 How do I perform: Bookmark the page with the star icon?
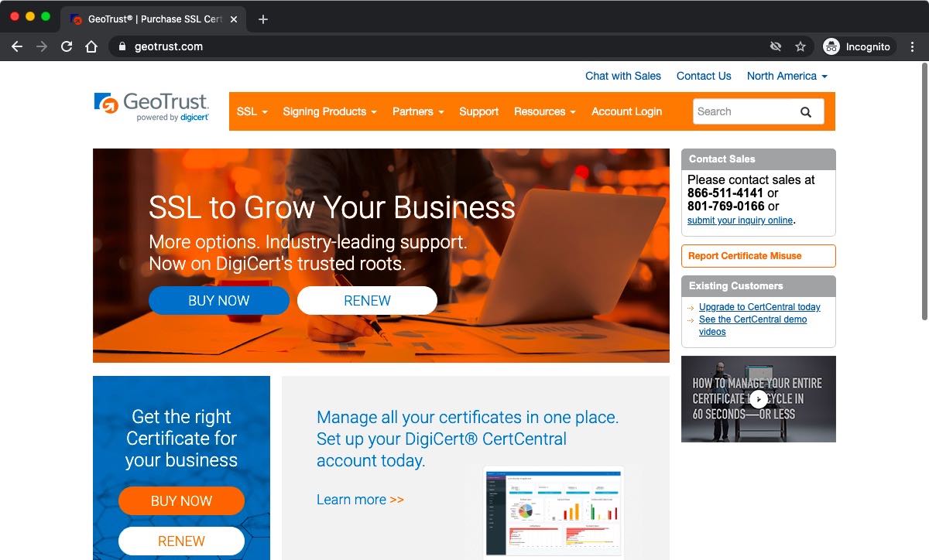[800, 46]
